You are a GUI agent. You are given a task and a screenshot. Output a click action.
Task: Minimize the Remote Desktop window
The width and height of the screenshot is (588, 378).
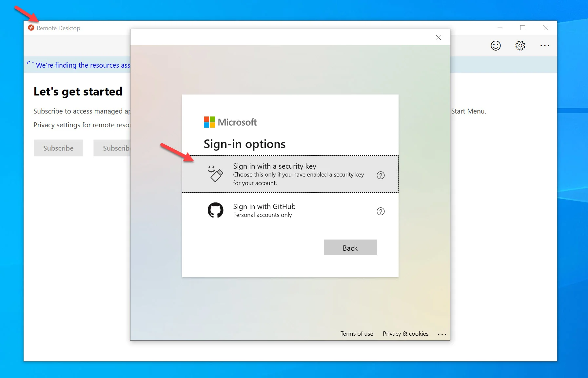click(500, 28)
